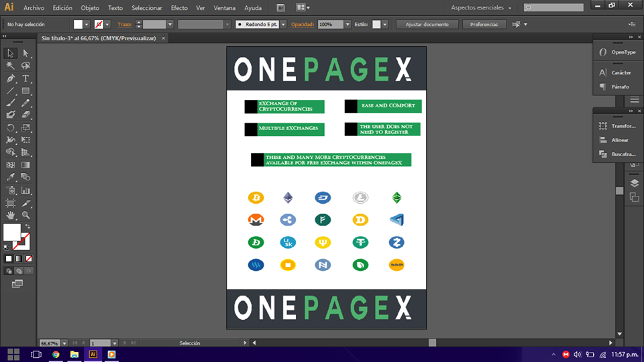The image size is (644, 362).
Task: Select the Mesh tool
Action: (10, 165)
